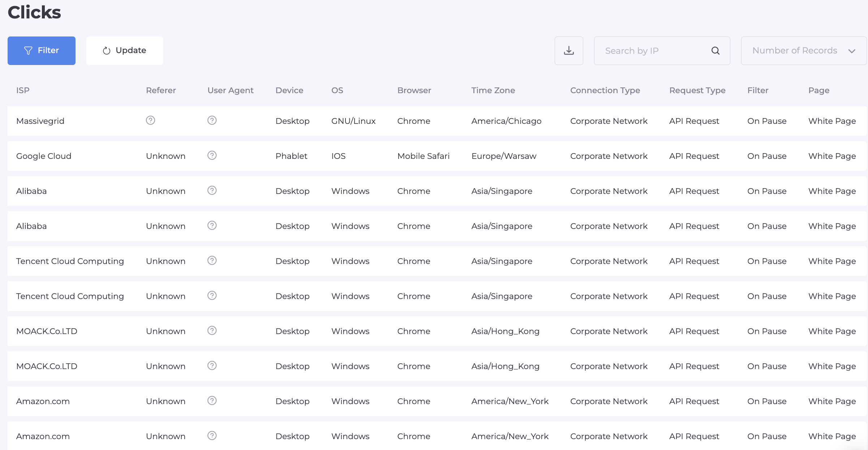The width and height of the screenshot is (868, 450).
Task: Click the Connection Type column header
Action: pos(605,90)
